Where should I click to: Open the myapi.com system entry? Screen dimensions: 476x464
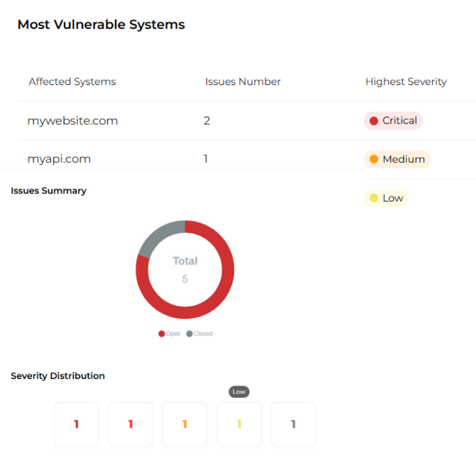59,160
